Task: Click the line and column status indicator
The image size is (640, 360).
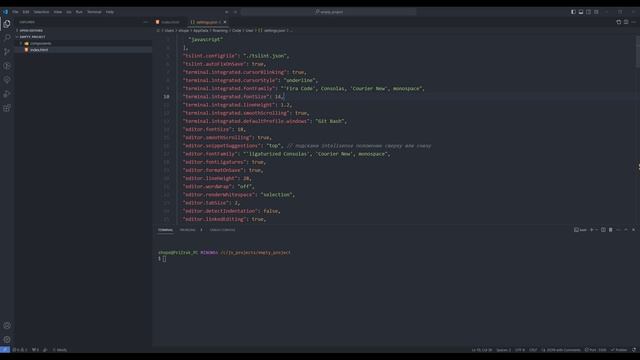Action: point(482,350)
